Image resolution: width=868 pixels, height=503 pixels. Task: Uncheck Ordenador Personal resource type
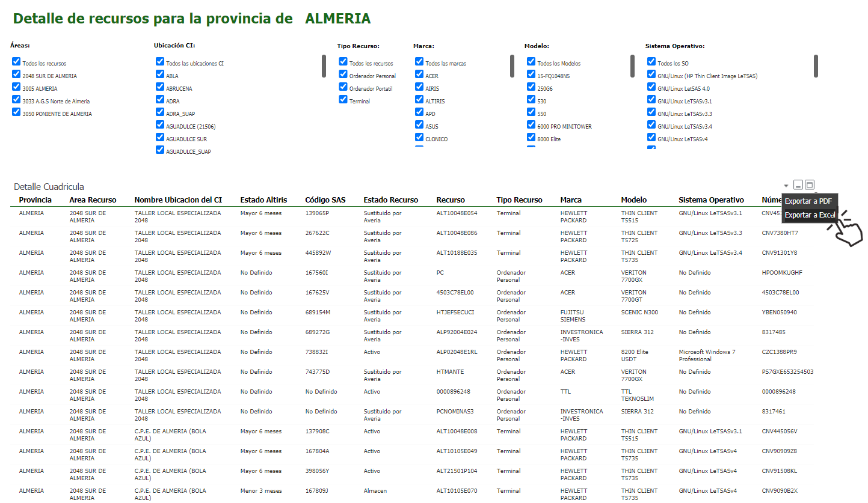pyautogui.click(x=343, y=74)
